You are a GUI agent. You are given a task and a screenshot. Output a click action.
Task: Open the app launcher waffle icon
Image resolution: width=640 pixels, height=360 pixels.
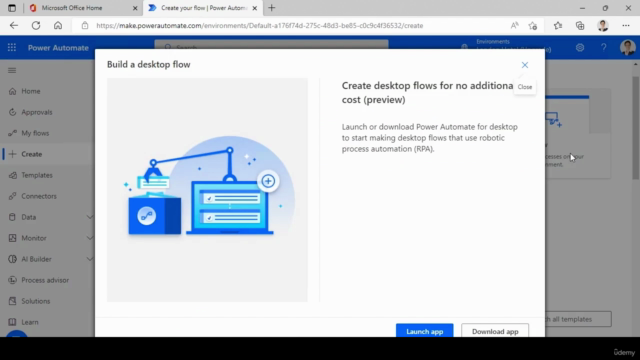12,48
